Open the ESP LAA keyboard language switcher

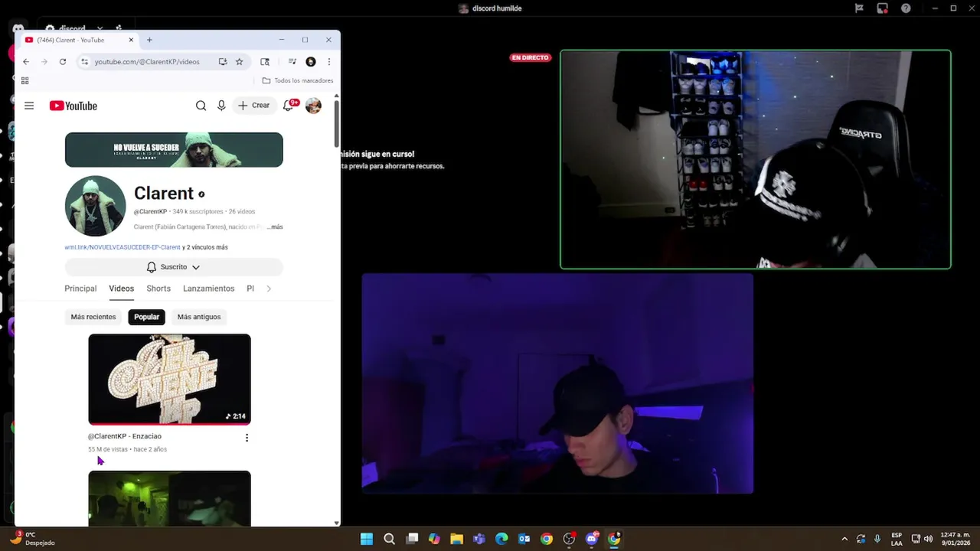(x=897, y=539)
